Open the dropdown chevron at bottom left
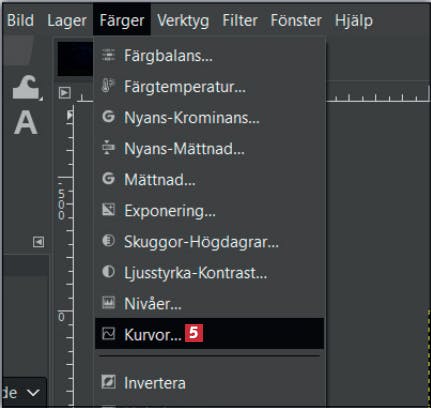 click(33, 393)
